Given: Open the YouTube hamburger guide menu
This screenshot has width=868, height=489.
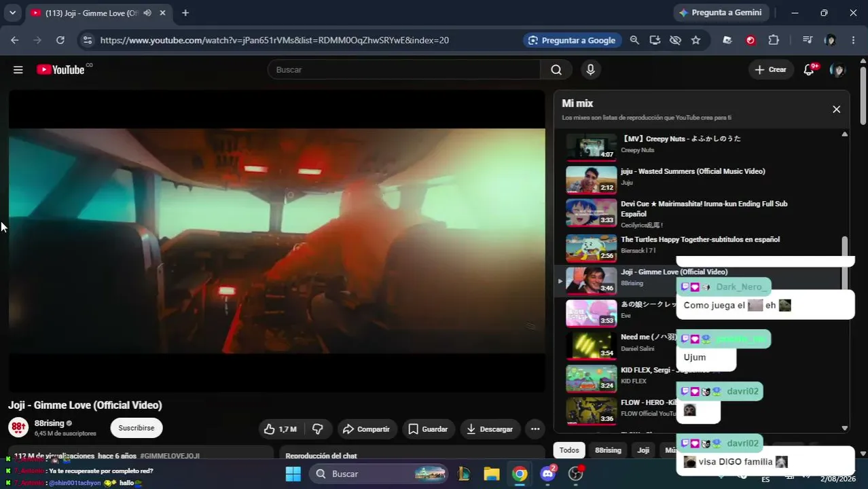Looking at the screenshot, I should click(x=18, y=70).
